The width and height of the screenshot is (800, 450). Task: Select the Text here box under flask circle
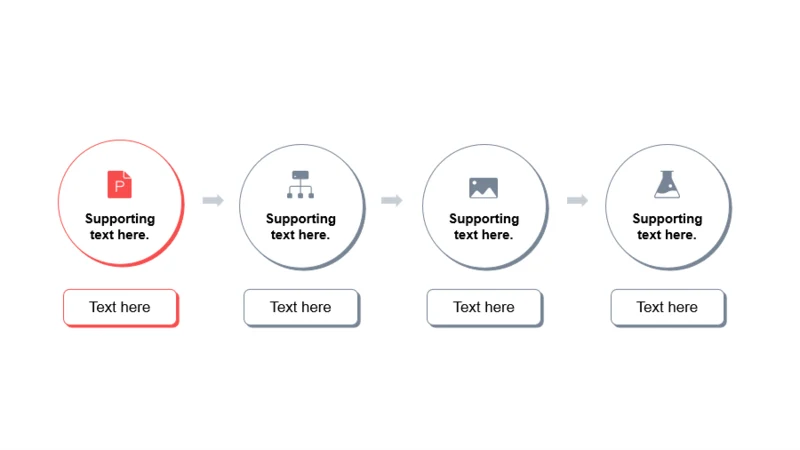pyautogui.click(x=667, y=307)
